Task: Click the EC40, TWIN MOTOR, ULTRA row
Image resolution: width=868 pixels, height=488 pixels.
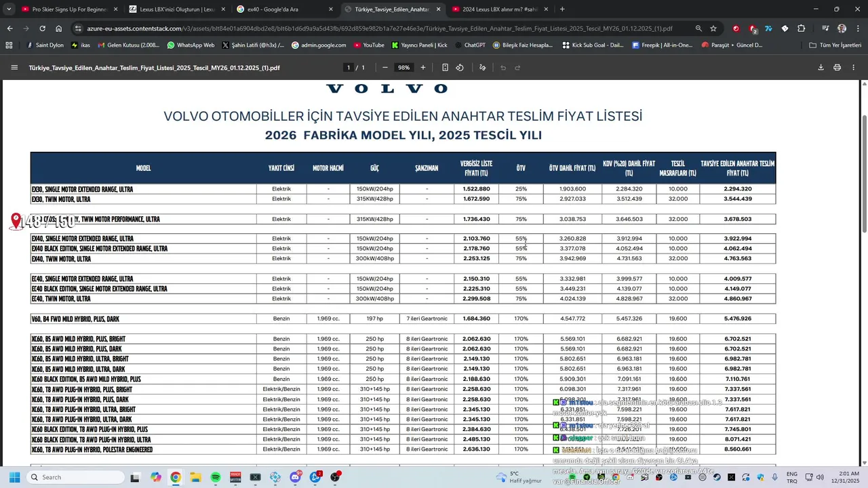Action: click(x=403, y=299)
